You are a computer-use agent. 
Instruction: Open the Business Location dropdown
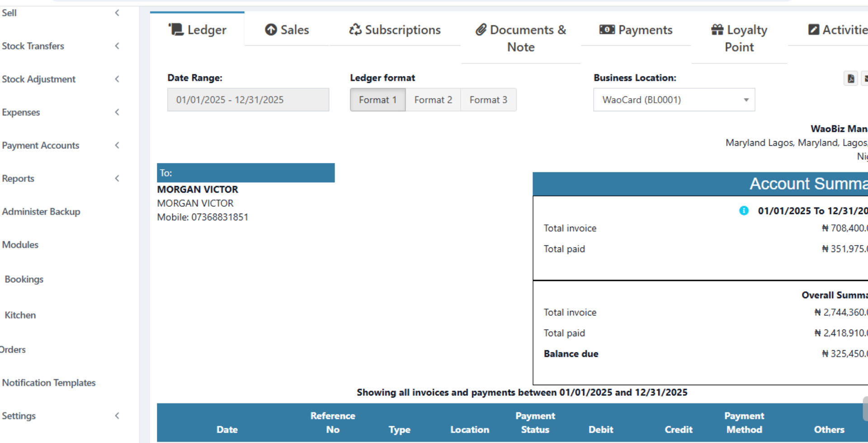pyautogui.click(x=674, y=100)
